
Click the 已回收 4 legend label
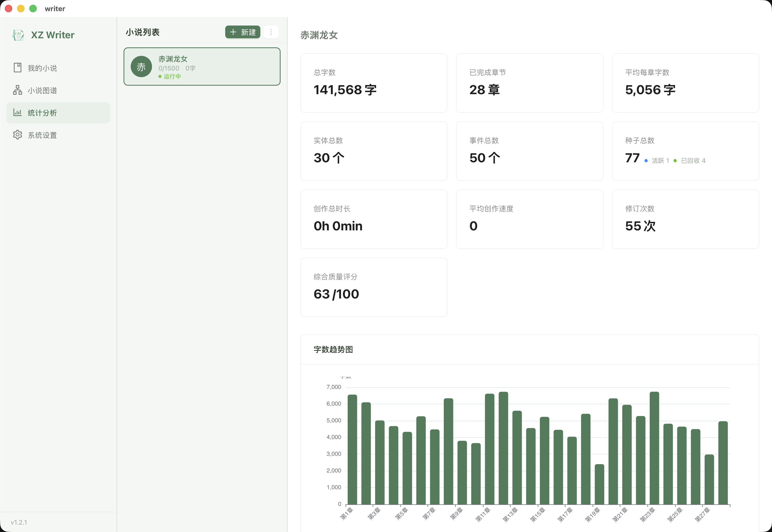click(693, 161)
